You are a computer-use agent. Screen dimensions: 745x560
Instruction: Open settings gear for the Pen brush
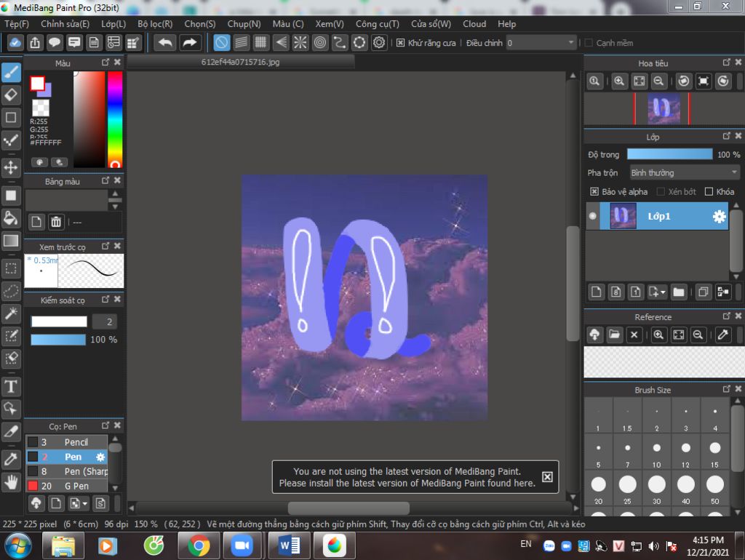(100, 457)
